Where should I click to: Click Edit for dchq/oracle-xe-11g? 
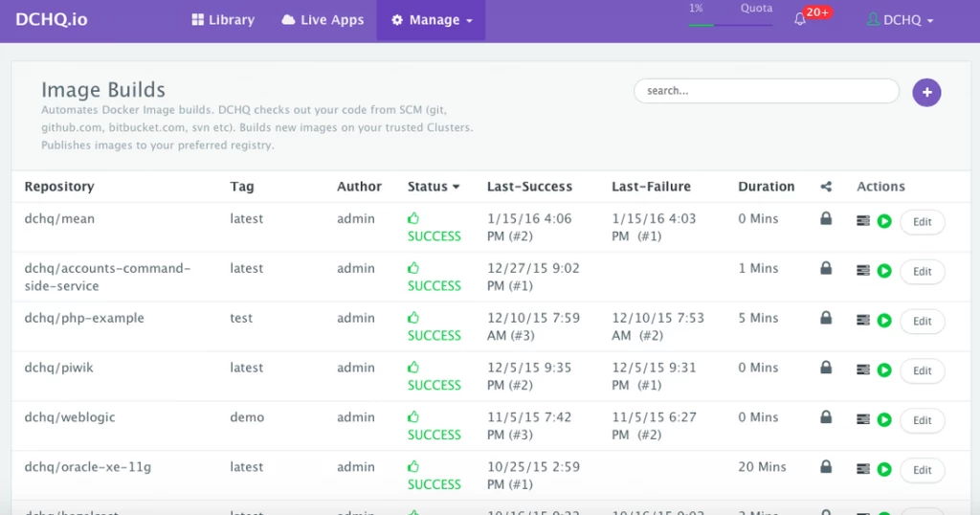coord(922,470)
